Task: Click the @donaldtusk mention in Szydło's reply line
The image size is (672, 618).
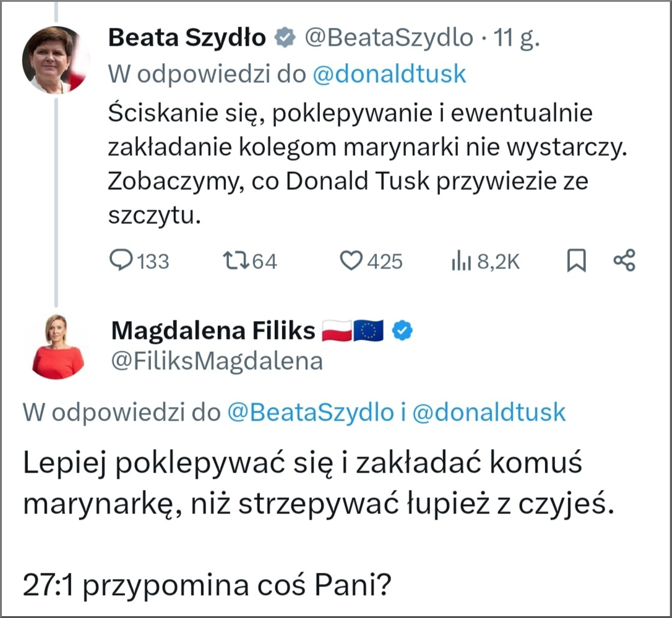Action: (389, 74)
